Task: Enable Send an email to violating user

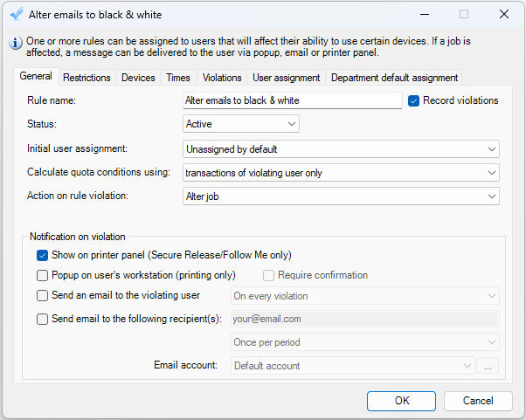Action: [42, 296]
